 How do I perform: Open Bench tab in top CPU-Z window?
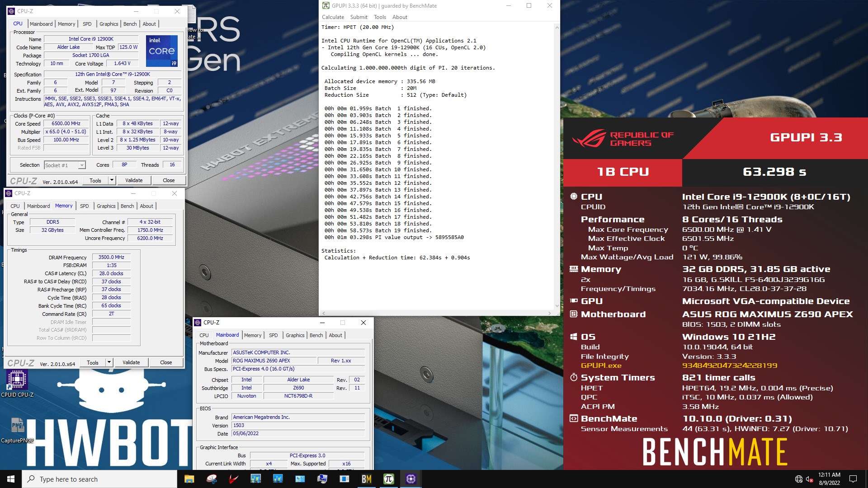tap(130, 24)
